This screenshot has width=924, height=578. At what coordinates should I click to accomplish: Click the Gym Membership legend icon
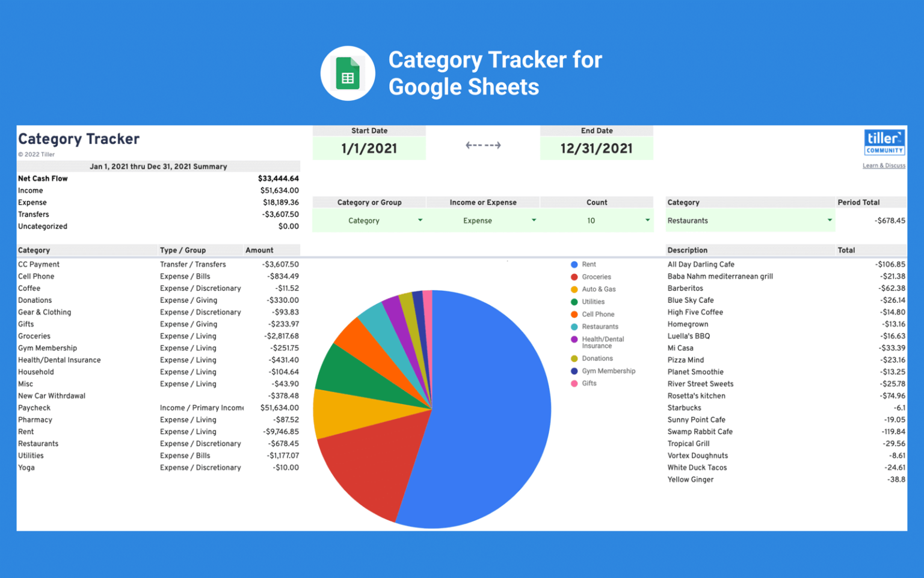[x=574, y=371]
